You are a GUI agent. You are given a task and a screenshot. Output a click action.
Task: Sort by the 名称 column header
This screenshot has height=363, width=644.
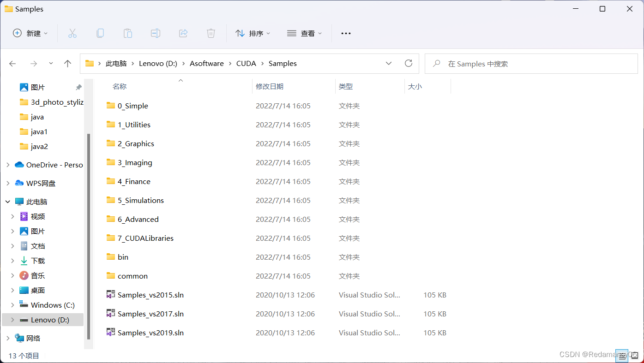[x=120, y=86]
